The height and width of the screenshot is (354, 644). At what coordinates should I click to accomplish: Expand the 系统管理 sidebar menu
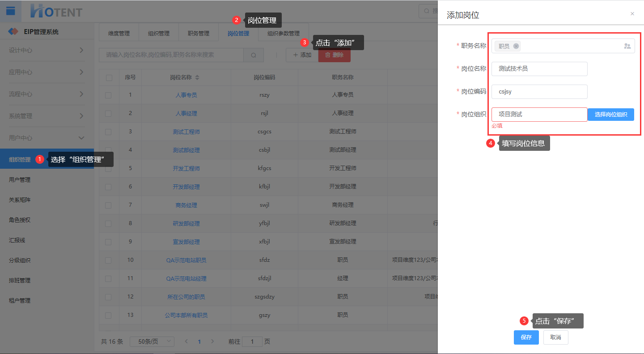(47, 116)
